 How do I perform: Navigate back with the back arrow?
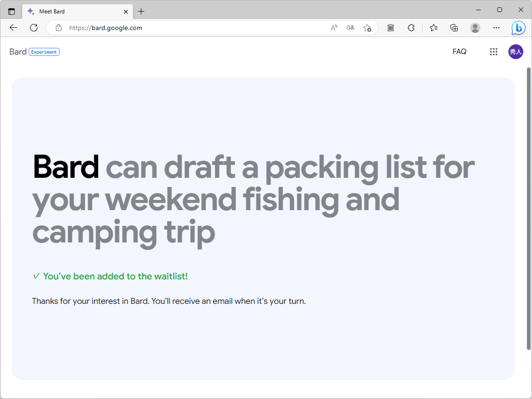[x=13, y=28]
